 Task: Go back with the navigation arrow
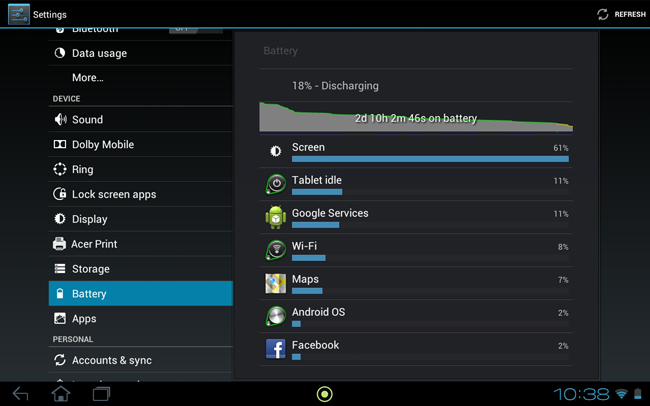pyautogui.click(x=20, y=394)
